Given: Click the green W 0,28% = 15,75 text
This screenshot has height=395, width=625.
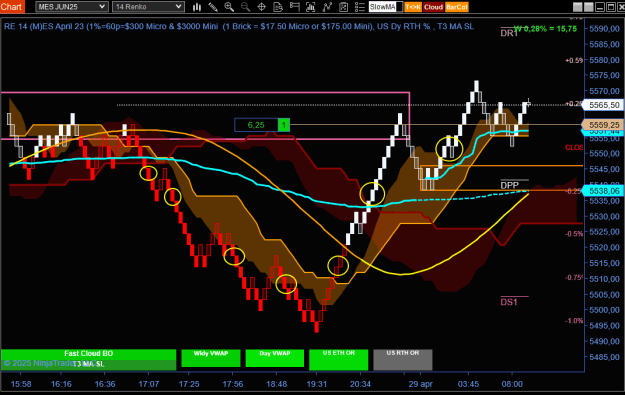Looking at the screenshot, I should pos(545,29).
